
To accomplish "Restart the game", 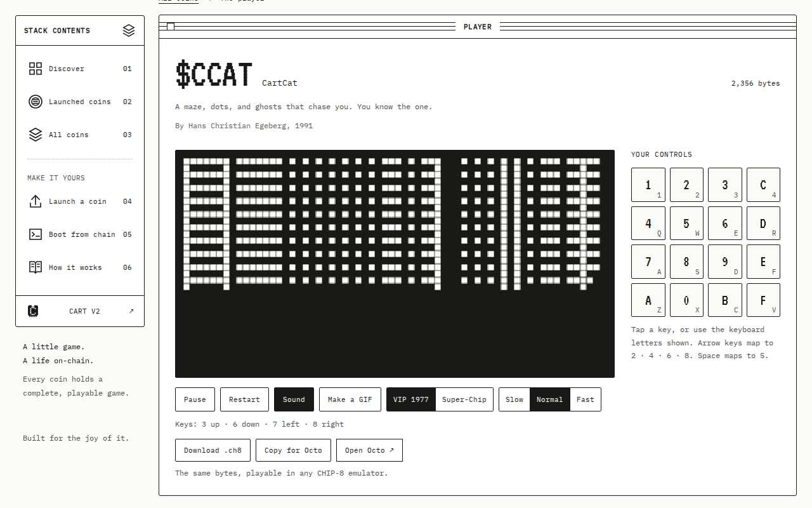I will coord(244,399).
